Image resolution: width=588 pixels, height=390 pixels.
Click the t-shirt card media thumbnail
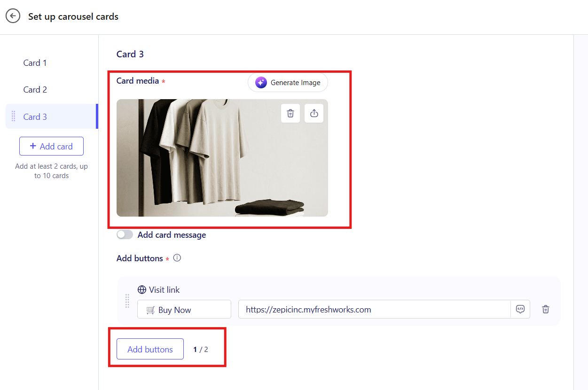point(222,158)
